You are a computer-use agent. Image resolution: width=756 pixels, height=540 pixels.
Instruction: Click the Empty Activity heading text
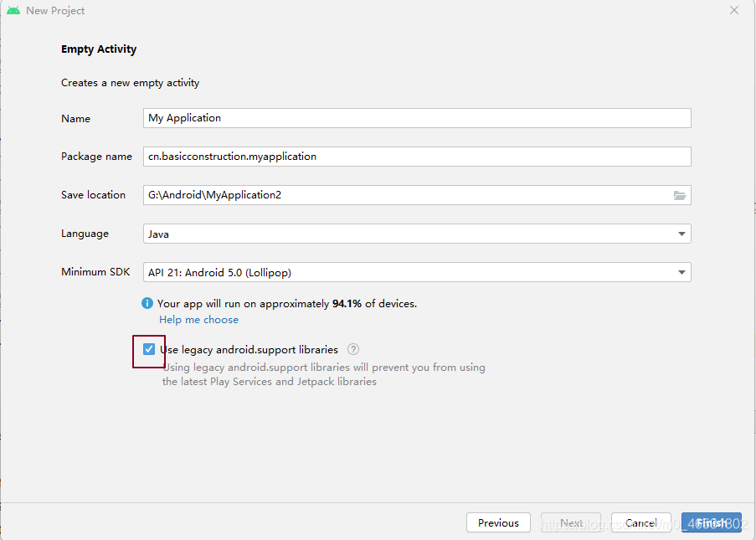[99, 49]
